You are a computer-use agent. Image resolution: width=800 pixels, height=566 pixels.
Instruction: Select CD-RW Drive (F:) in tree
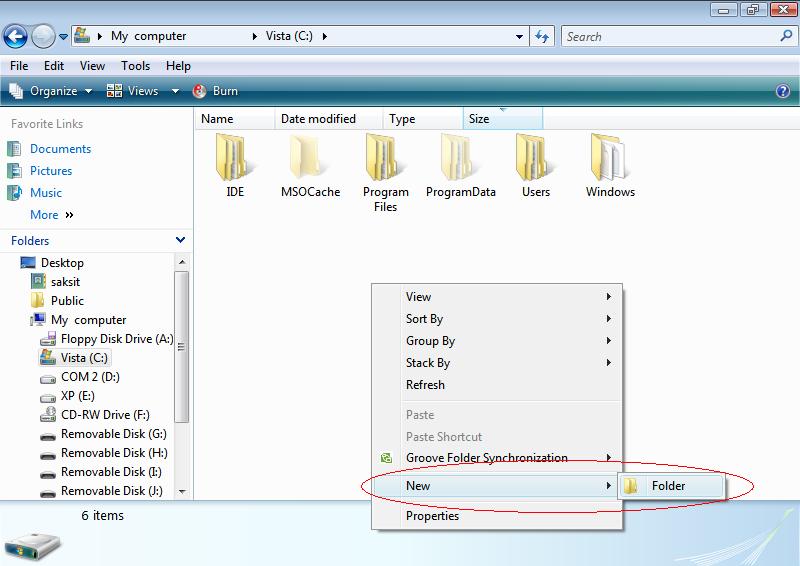105,415
